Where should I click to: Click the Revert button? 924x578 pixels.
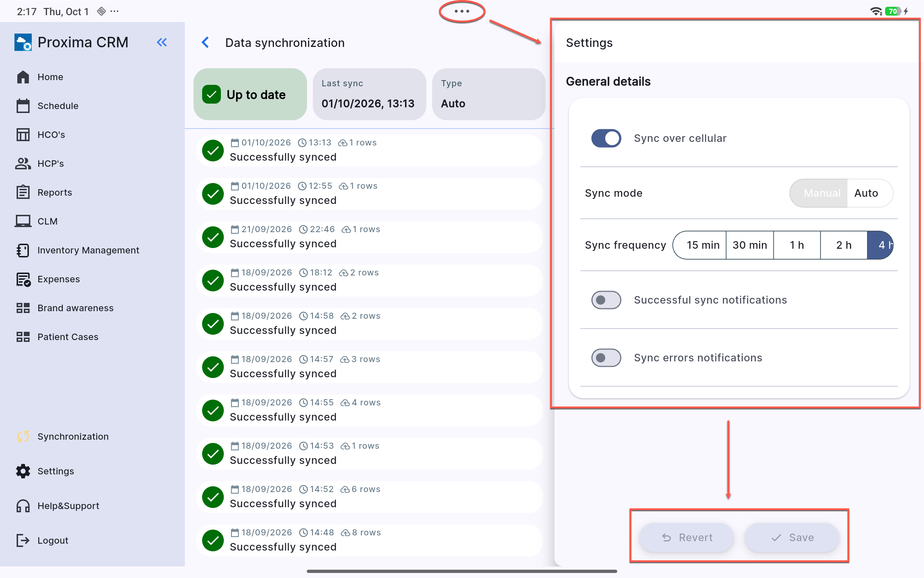pyautogui.click(x=687, y=538)
